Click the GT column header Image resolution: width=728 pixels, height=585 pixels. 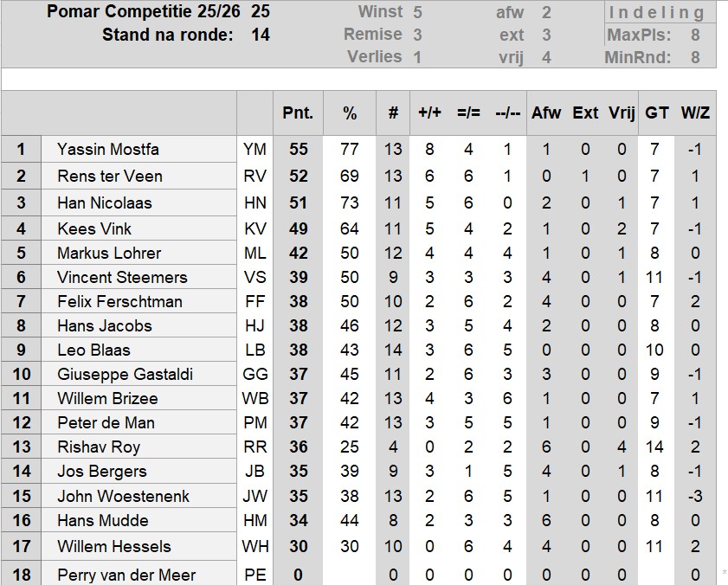(656, 113)
